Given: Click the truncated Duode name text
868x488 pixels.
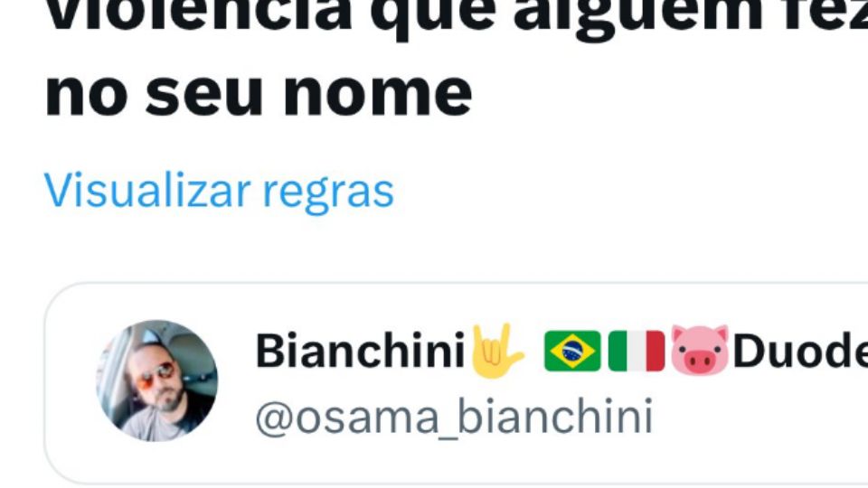Looking at the screenshot, I should [800, 351].
